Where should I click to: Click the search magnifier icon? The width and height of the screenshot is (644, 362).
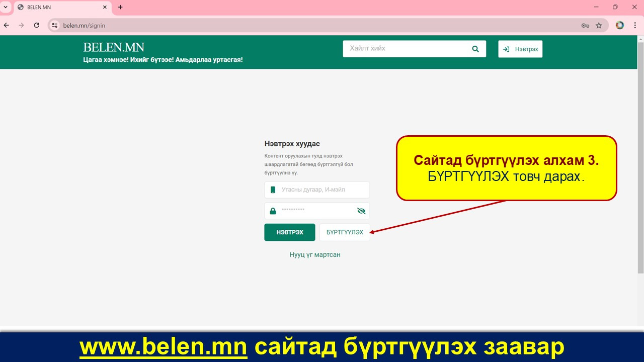pyautogui.click(x=475, y=49)
